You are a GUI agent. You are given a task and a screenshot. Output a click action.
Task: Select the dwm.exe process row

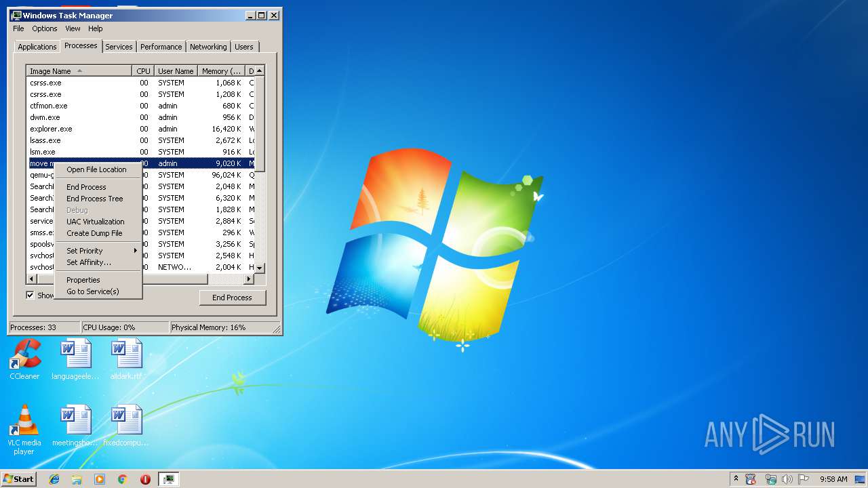tap(140, 117)
